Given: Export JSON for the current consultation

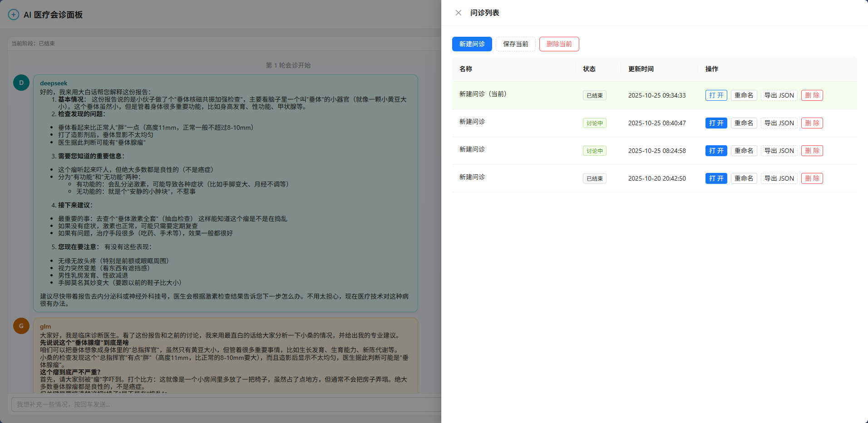Looking at the screenshot, I should (x=779, y=95).
